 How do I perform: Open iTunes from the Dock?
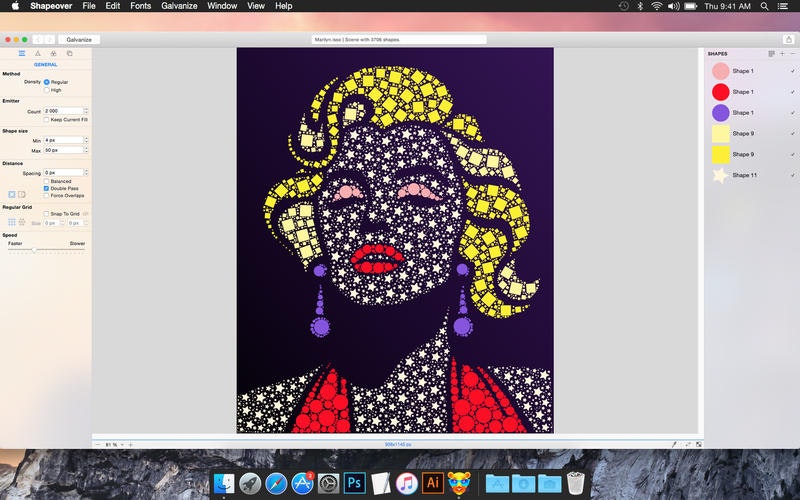(407, 483)
